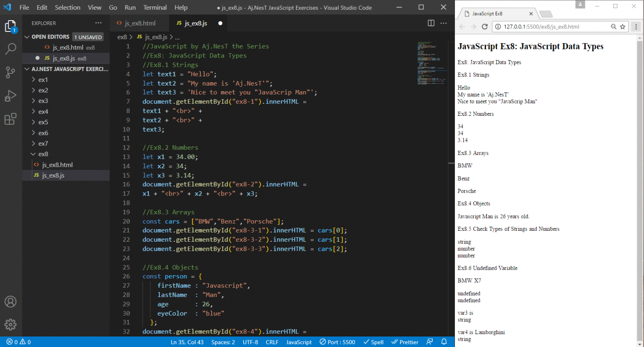Open the Extensions view
This screenshot has width=644, height=347.
pyautogui.click(x=10, y=119)
